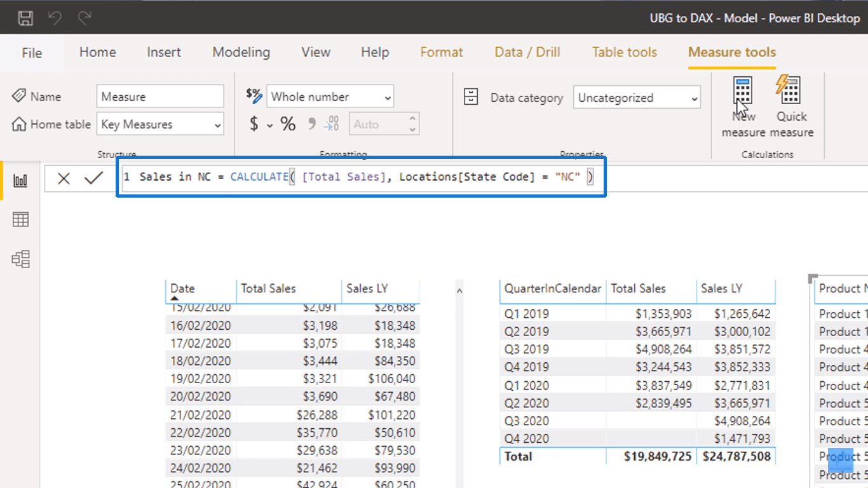Image resolution: width=868 pixels, height=488 pixels.
Task: Open Quick measure tool
Action: 791,106
